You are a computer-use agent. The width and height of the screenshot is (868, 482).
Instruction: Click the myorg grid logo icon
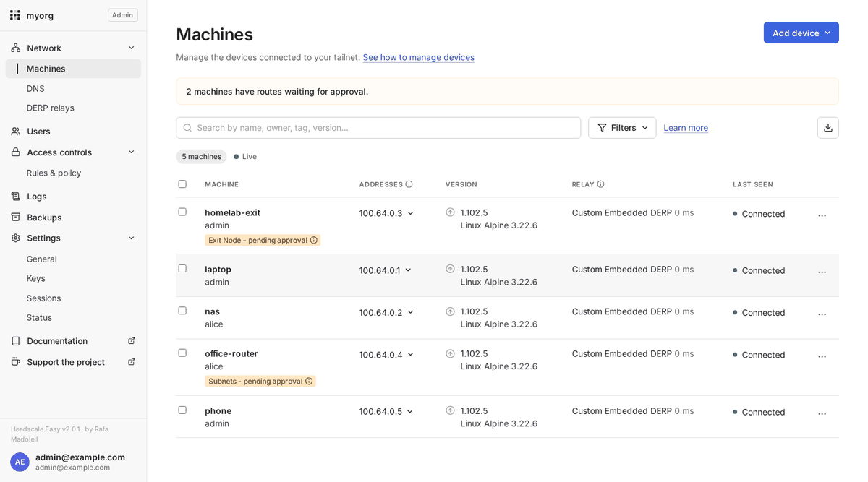coord(15,15)
